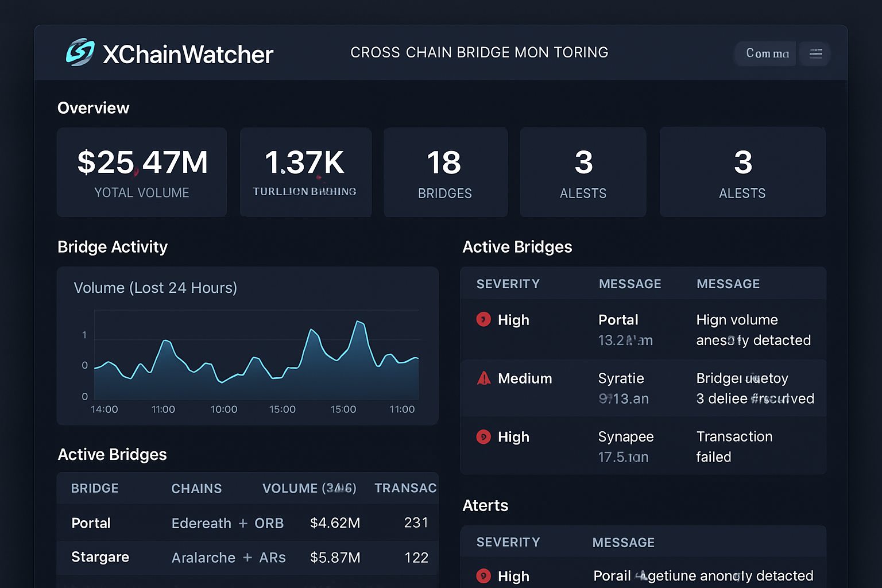Image resolution: width=882 pixels, height=588 pixels.
Task: Click the Comma button in the header
Action: 765,53
